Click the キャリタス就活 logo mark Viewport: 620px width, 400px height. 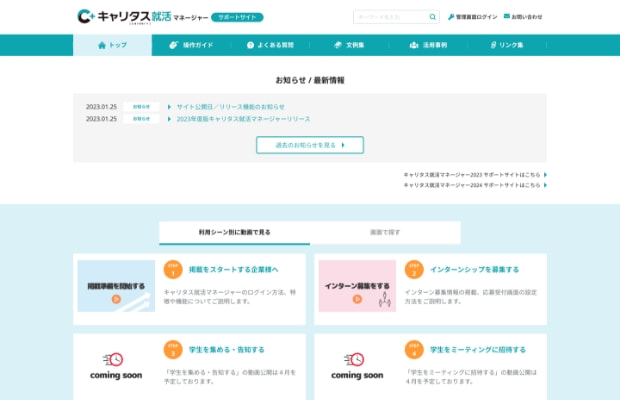(x=86, y=17)
